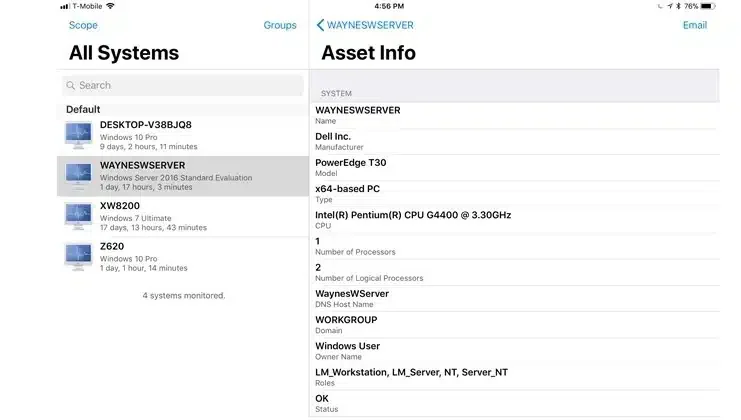741x420 pixels.
Task: Tap the Default group header
Action: coord(183,110)
